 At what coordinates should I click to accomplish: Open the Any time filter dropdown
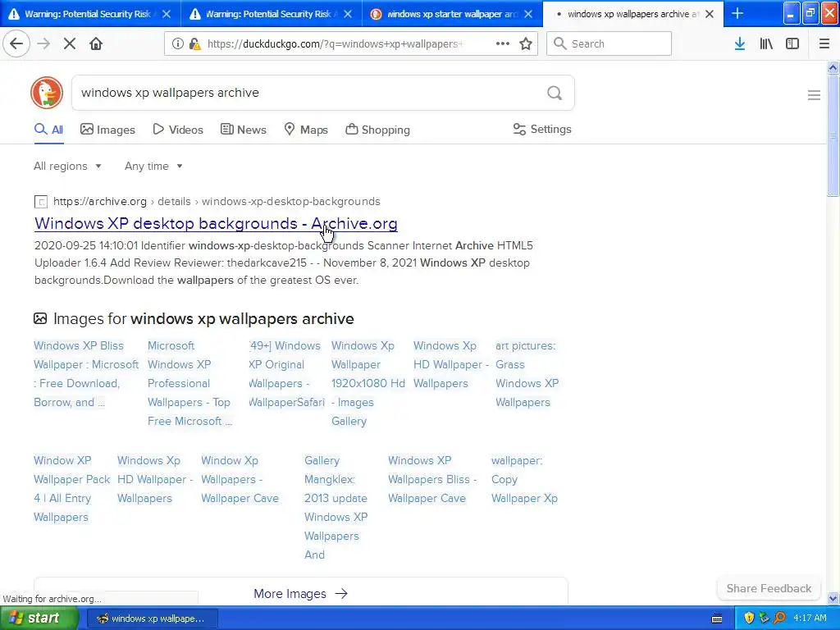[153, 166]
